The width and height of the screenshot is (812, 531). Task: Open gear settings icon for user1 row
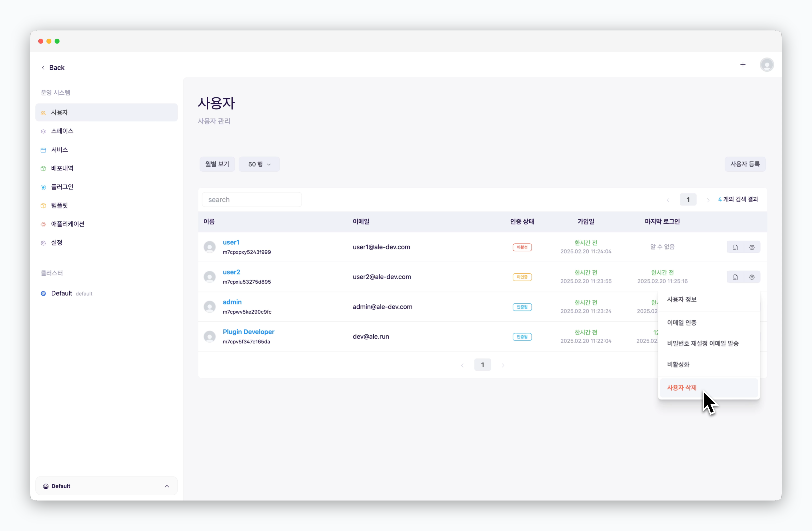pos(752,247)
